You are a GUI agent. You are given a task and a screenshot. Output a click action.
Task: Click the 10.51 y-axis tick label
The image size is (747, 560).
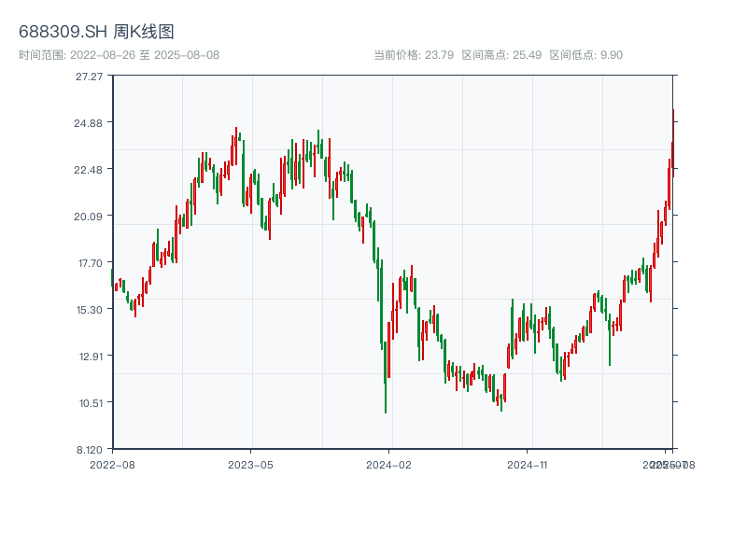90,403
